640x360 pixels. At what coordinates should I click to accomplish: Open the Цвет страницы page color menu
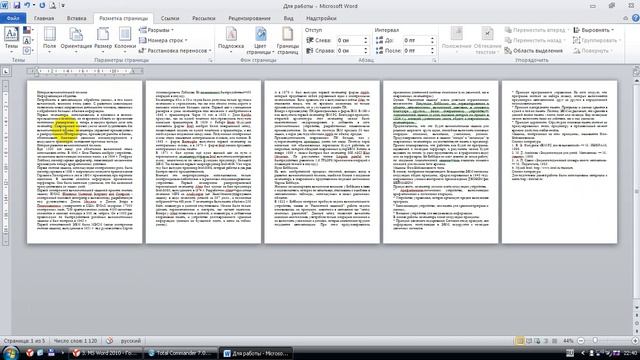260,40
